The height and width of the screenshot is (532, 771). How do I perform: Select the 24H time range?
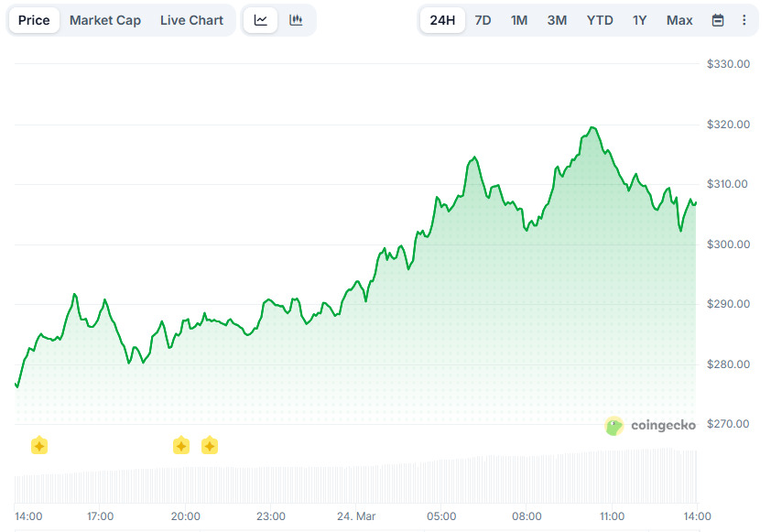(x=442, y=20)
